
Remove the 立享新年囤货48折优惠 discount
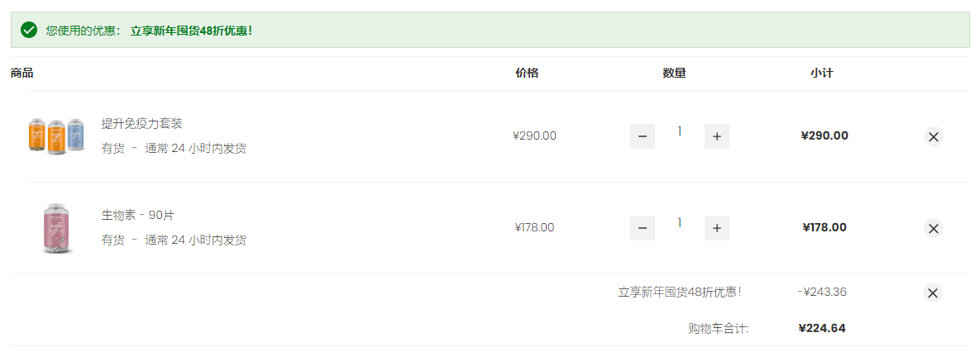[x=933, y=293]
